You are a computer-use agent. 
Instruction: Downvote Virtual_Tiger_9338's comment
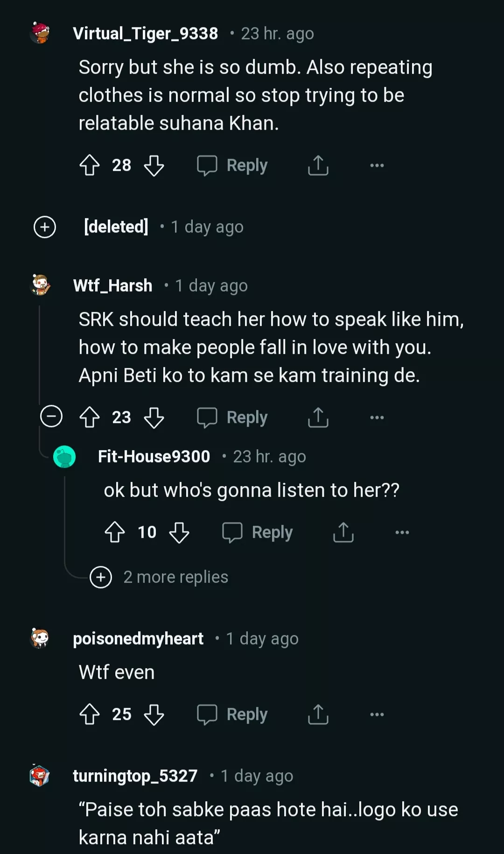click(x=154, y=165)
